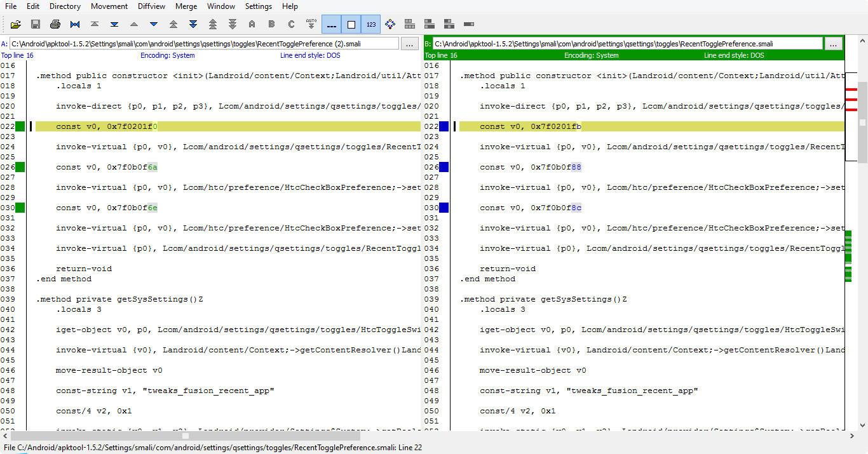The image size is (868, 454).
Task: Click the last toolbar icon with dark bar
Action: coord(469,24)
